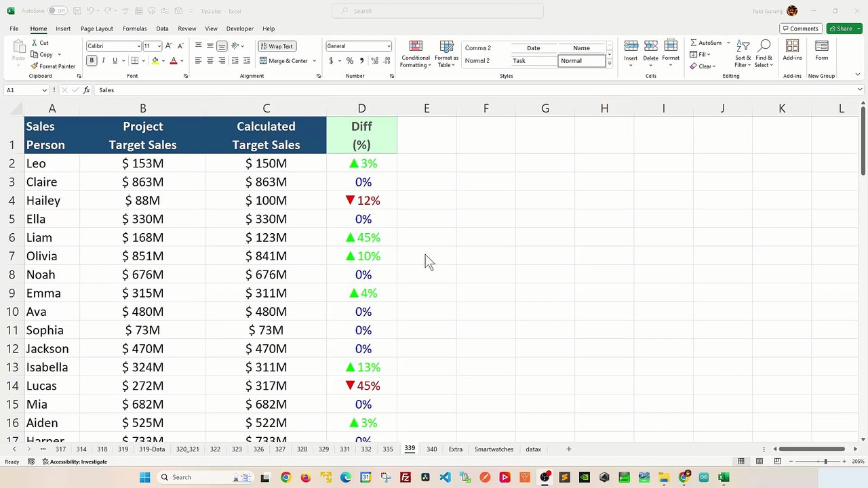Open Find & Select menu
868x488 pixels.
764,54
